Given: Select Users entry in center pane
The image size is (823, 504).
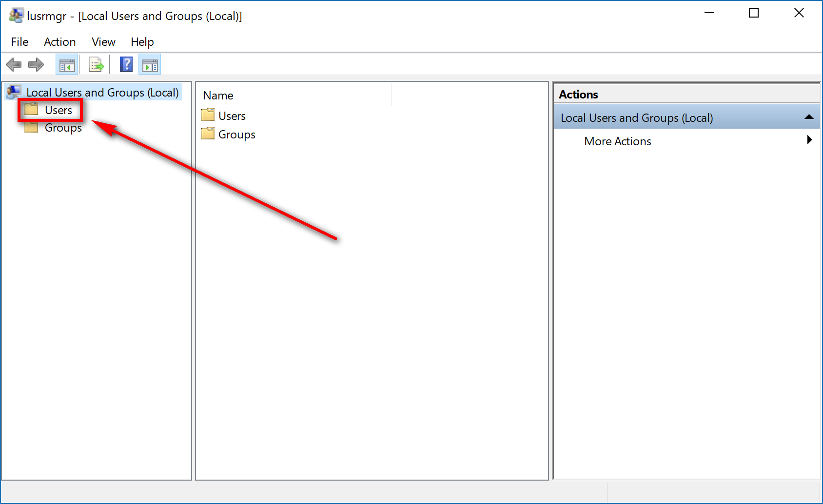Looking at the screenshot, I should [232, 116].
